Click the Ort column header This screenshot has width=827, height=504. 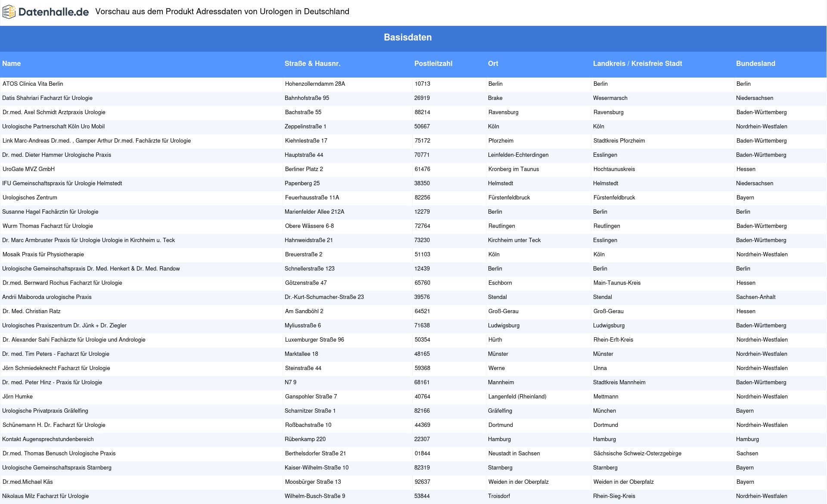coord(493,63)
